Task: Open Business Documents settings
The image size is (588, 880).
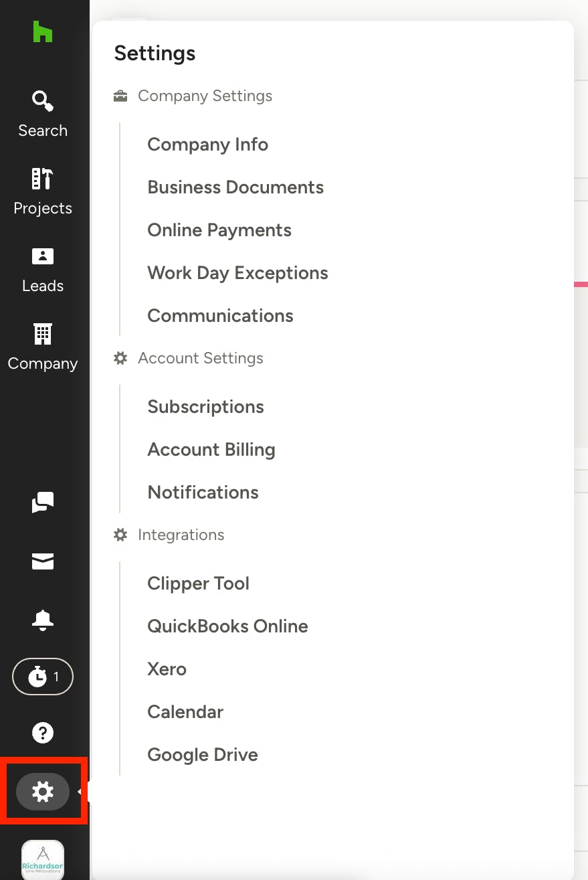Action: point(235,187)
